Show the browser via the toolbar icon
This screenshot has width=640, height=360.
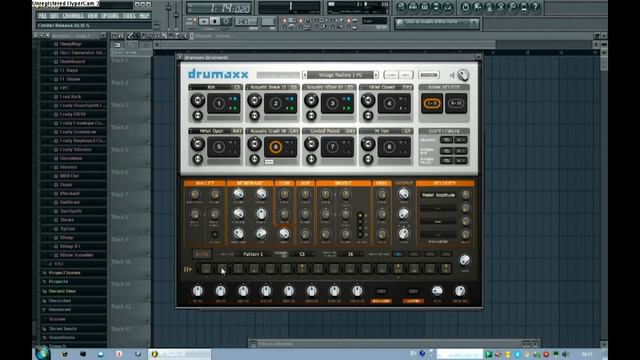tap(436, 7)
